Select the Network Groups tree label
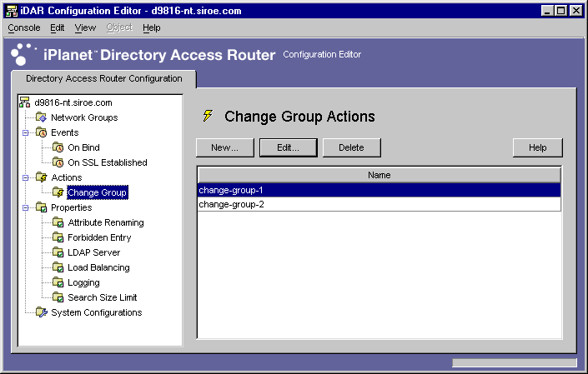 [84, 117]
